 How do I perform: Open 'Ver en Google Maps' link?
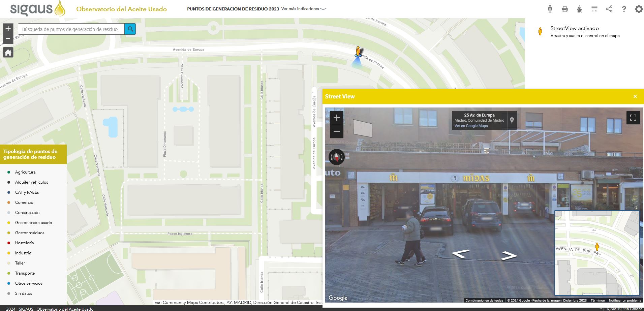[471, 126]
